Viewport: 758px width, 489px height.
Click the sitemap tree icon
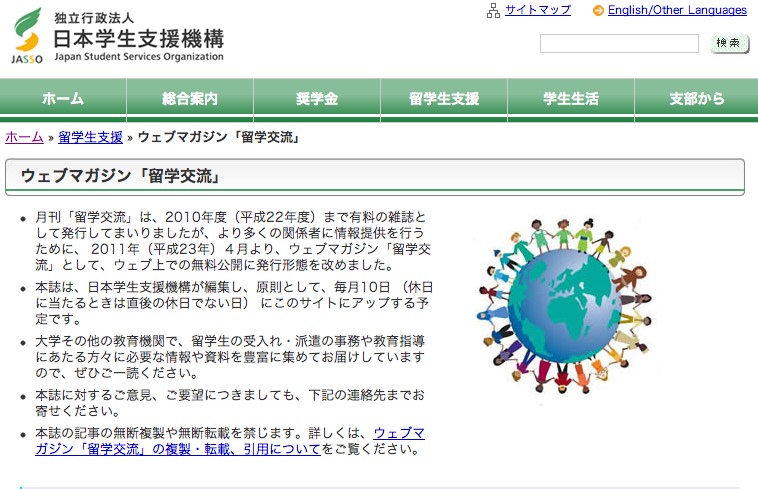493,10
